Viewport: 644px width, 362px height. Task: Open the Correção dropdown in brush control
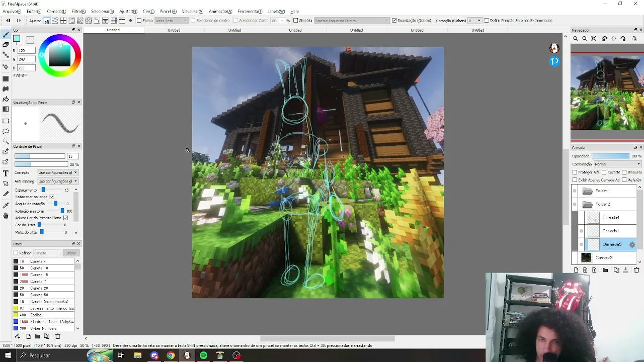coord(58,172)
